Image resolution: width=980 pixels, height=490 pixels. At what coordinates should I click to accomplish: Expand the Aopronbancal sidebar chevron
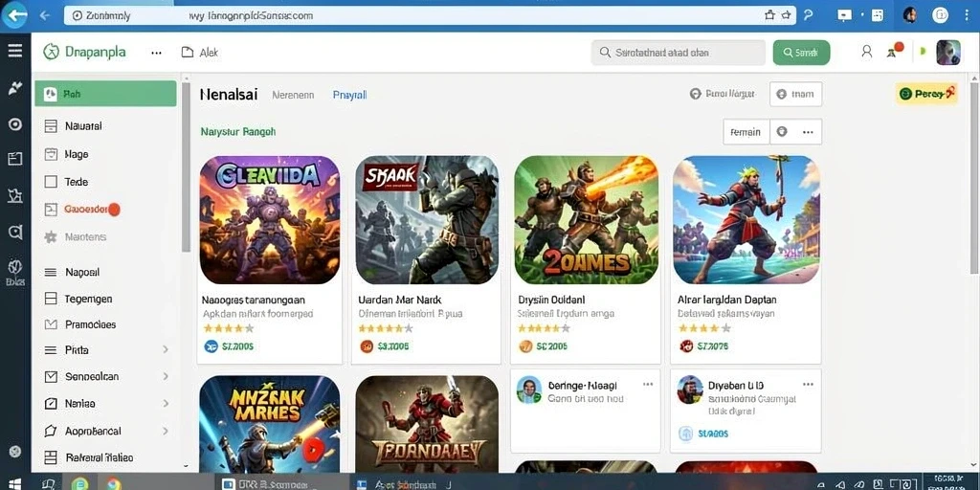pyautogui.click(x=166, y=432)
